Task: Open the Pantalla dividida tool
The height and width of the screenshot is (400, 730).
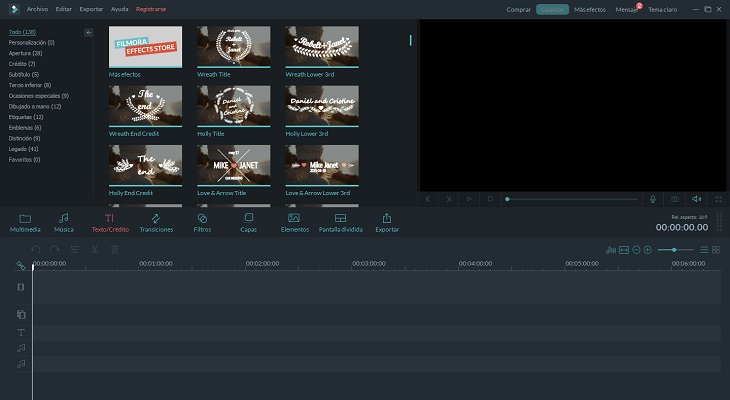Action: pos(340,222)
